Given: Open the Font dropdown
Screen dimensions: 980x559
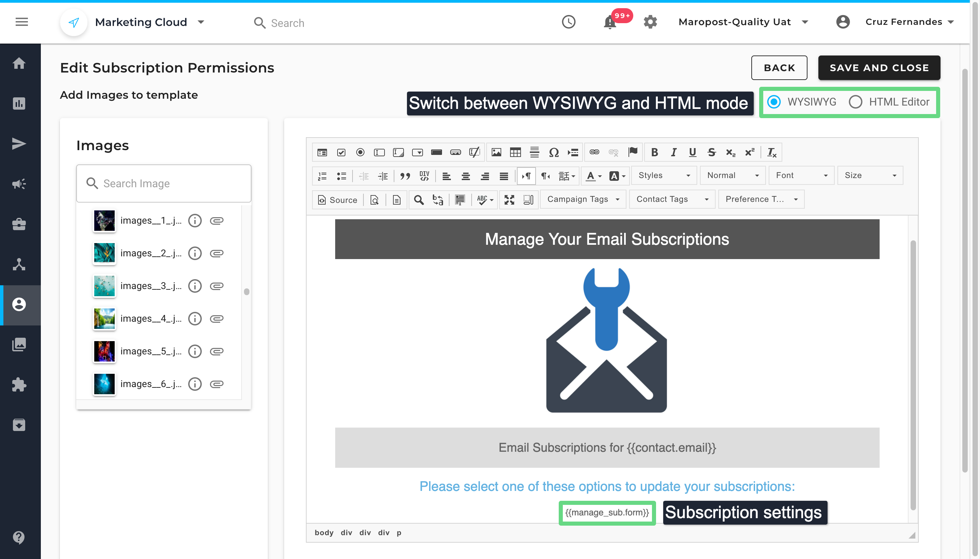Looking at the screenshot, I should click(801, 175).
